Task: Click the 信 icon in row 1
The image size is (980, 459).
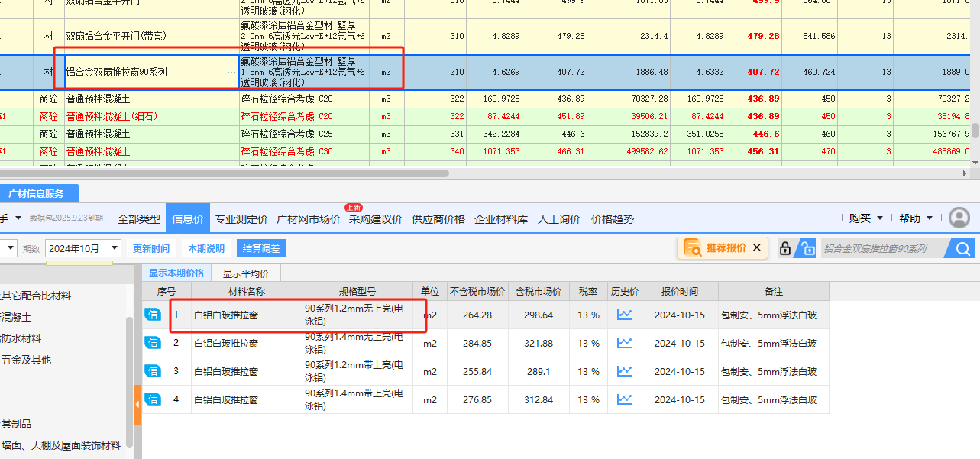Action: click(x=153, y=314)
